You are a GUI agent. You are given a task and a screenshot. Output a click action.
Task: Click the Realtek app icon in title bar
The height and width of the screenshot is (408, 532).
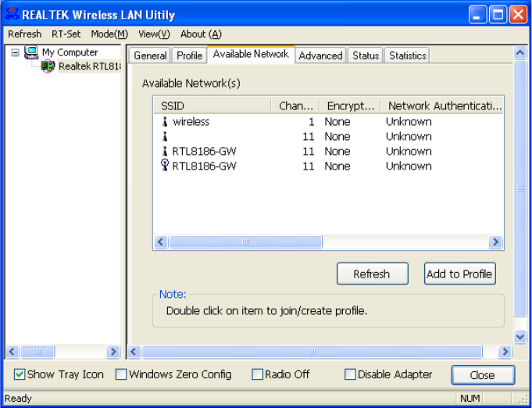[12, 14]
